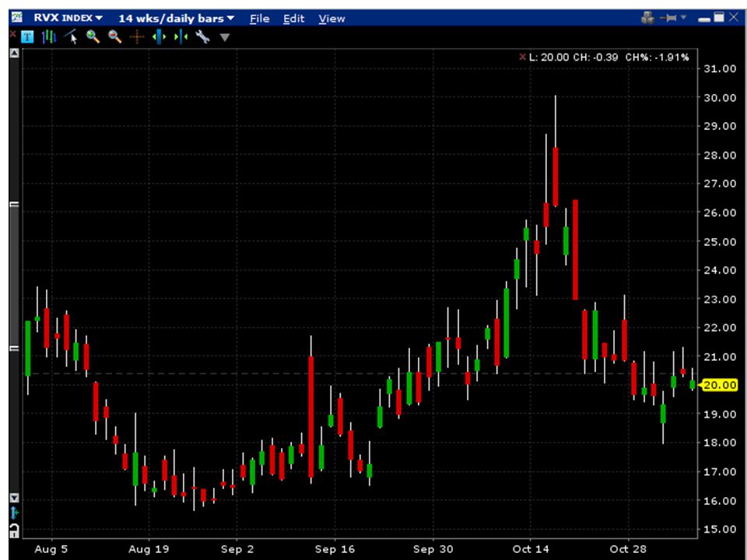Click the 30.00 price axis label
747x560 pixels.
point(720,98)
